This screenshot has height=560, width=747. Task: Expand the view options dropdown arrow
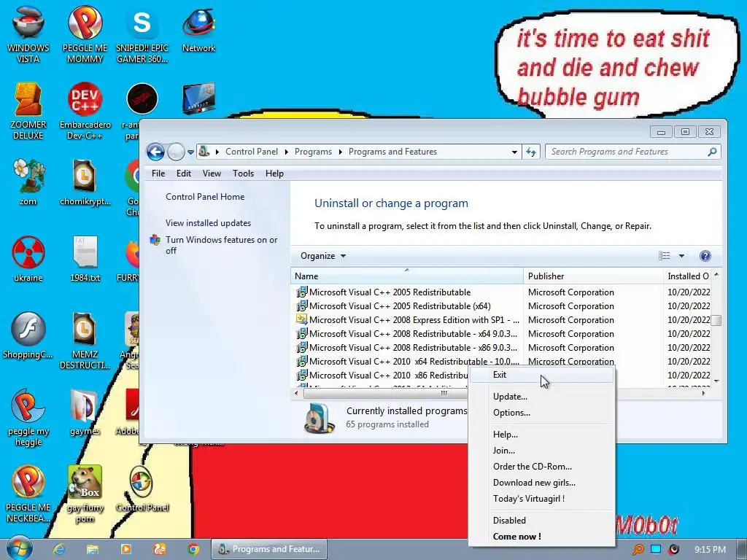click(x=681, y=256)
